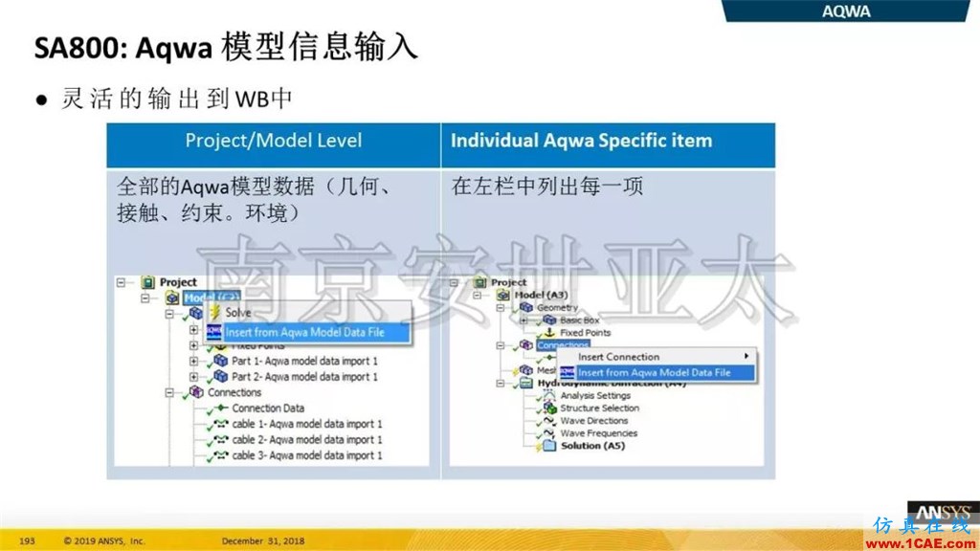Collapse the Connections node in left tree
The image size is (980, 551).
169,392
